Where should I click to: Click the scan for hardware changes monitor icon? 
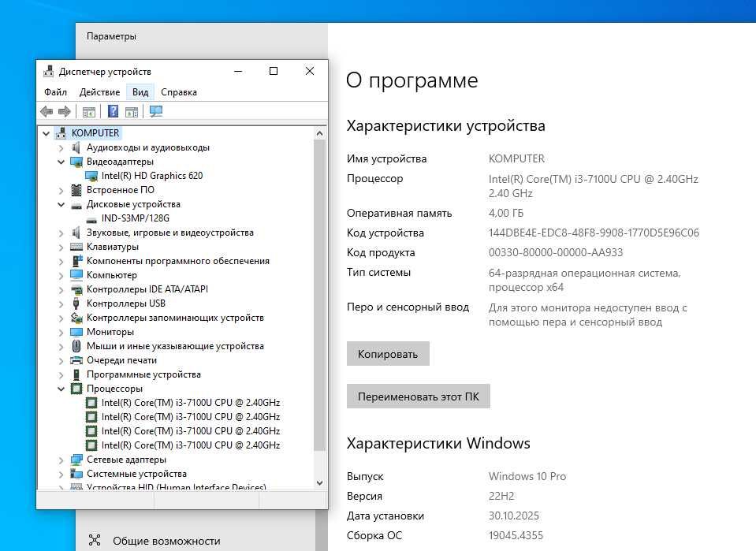[156, 112]
